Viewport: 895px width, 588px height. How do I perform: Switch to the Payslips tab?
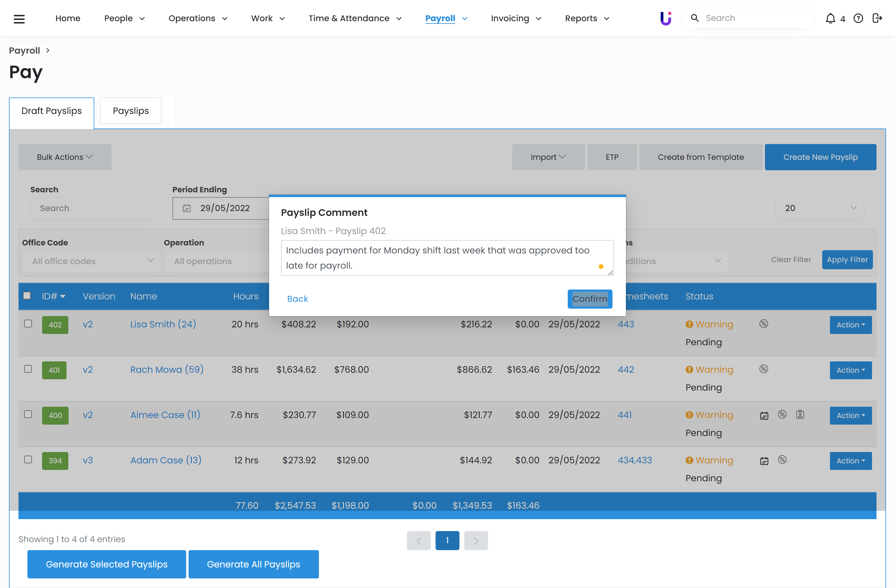130,111
